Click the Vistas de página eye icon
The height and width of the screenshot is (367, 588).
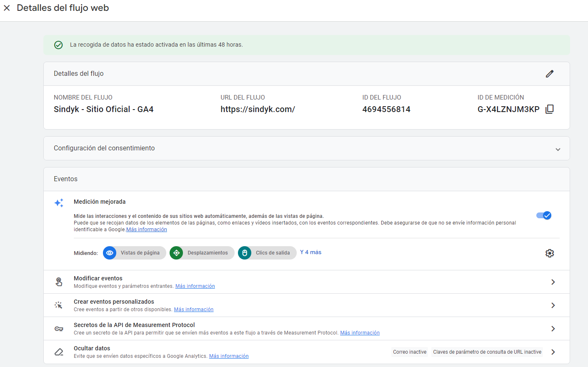(x=110, y=253)
